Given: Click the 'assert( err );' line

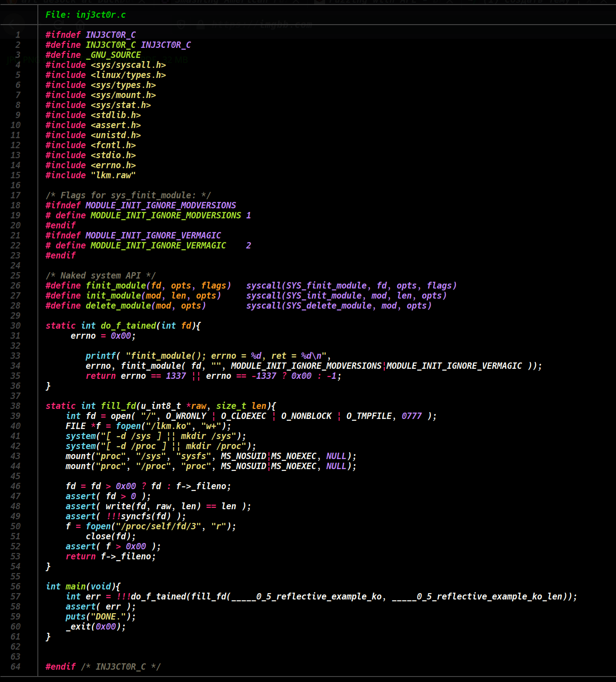Looking at the screenshot, I should [101, 606].
